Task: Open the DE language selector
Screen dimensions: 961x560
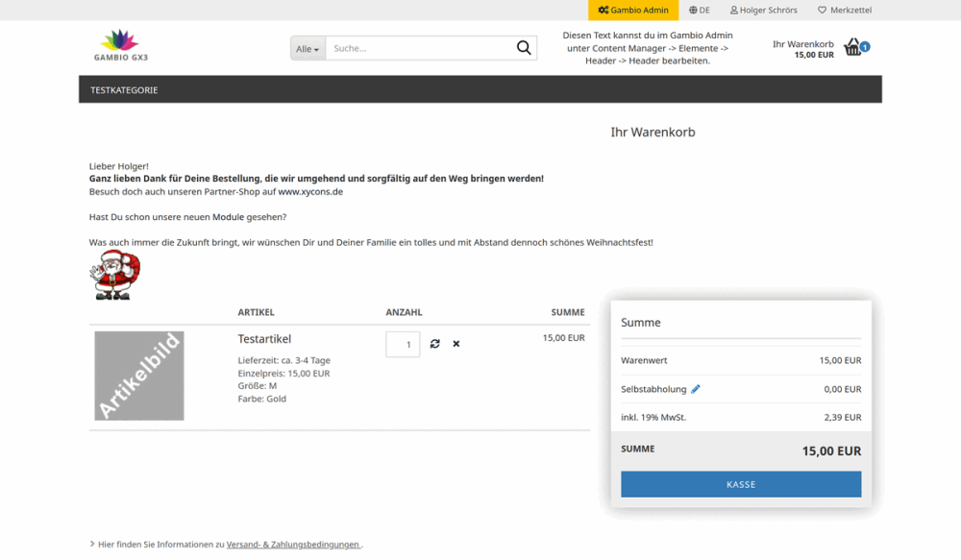Action: tap(700, 10)
